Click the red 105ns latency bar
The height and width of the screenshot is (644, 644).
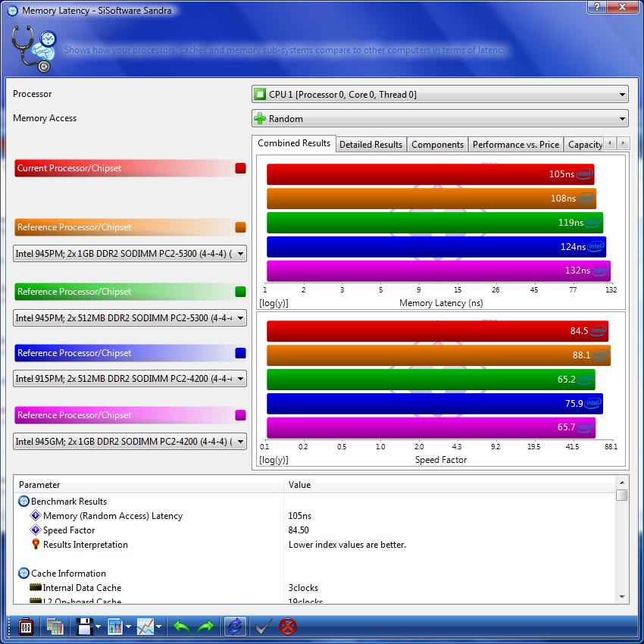coord(430,174)
